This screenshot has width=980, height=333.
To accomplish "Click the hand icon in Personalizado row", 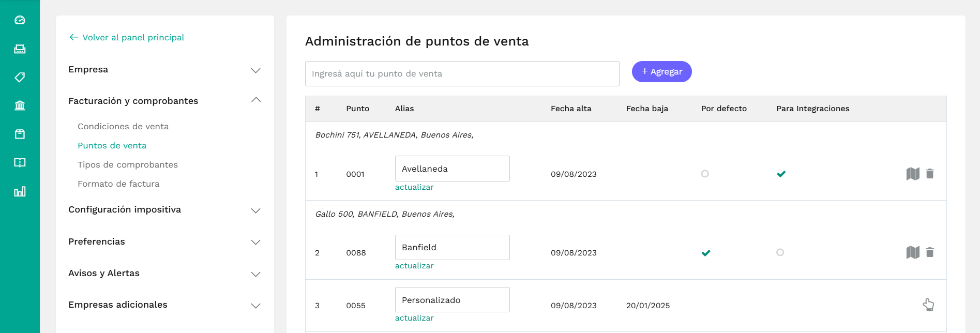I will coord(928,305).
